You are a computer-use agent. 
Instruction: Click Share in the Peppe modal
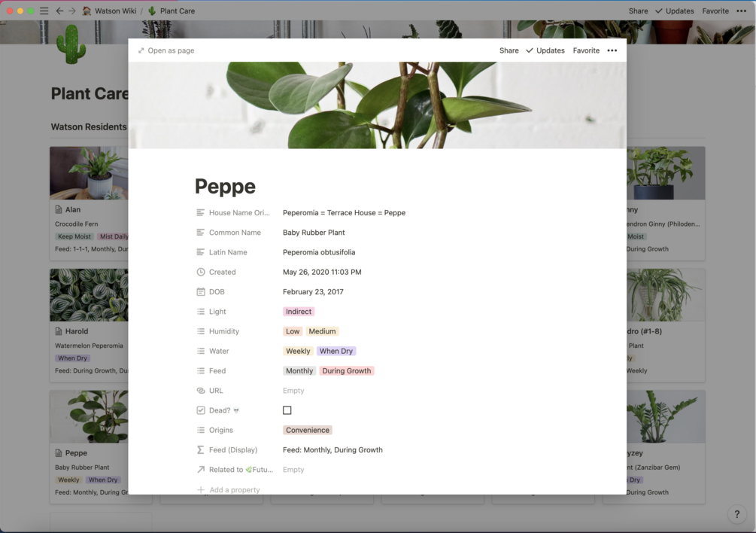pos(509,50)
